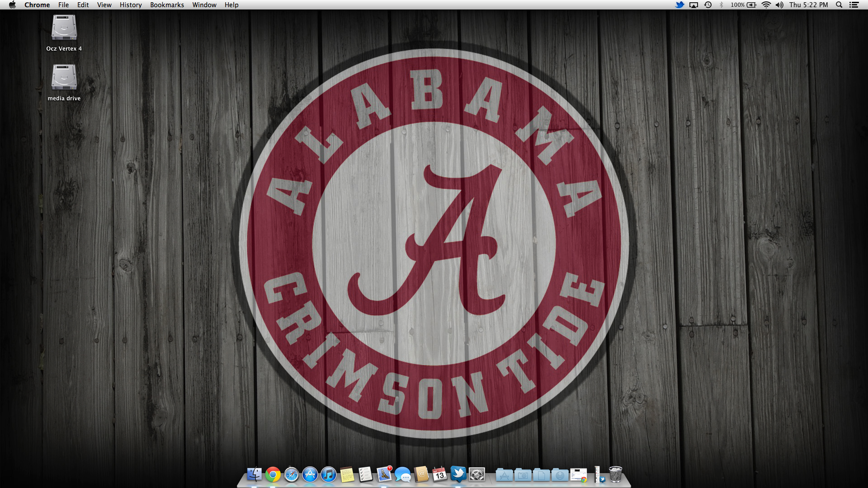This screenshot has width=868, height=488.
Task: Click the Twitter menu bar icon
Action: pyautogui.click(x=679, y=5)
